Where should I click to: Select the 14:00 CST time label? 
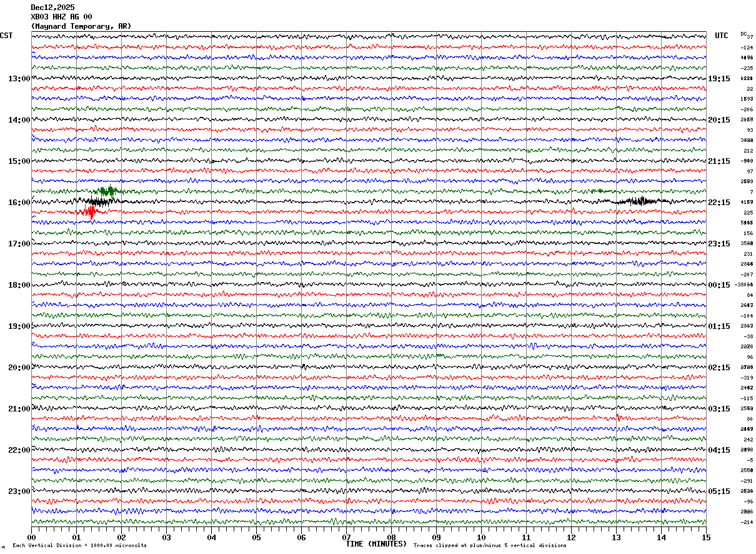19,120
